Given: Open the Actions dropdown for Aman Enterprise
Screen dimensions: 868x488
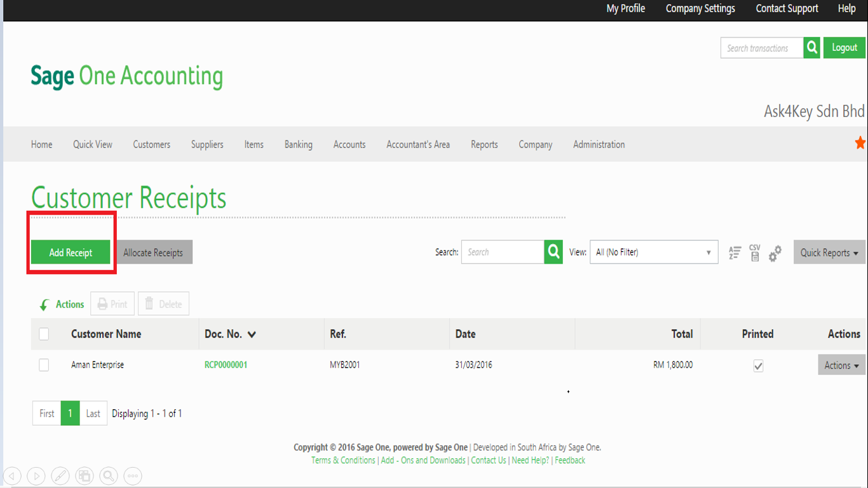Looking at the screenshot, I should click(x=841, y=365).
